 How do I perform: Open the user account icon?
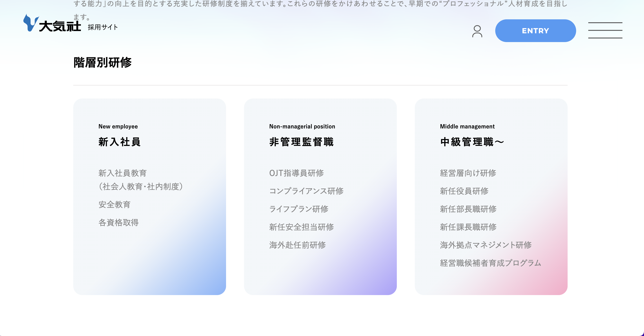[x=477, y=31]
